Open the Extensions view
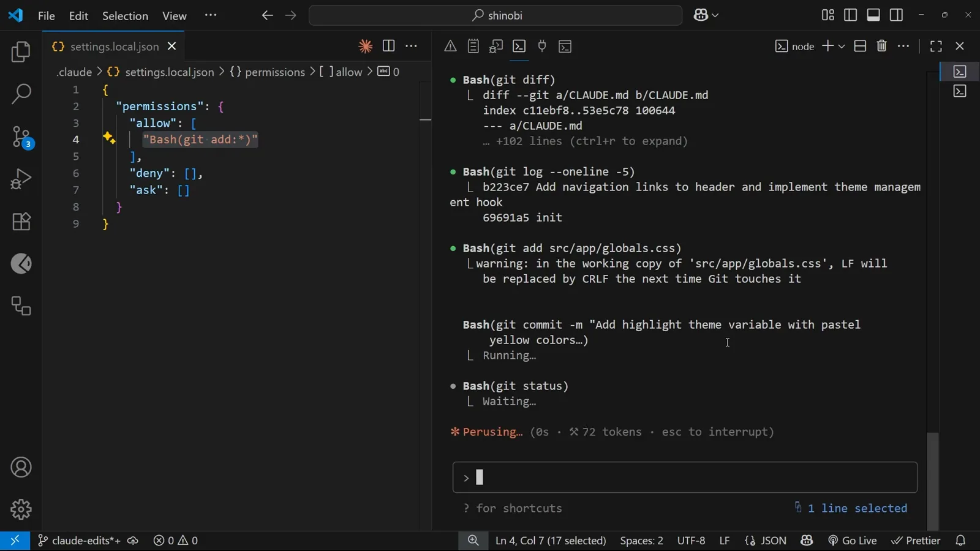980x551 pixels. pos(21,222)
